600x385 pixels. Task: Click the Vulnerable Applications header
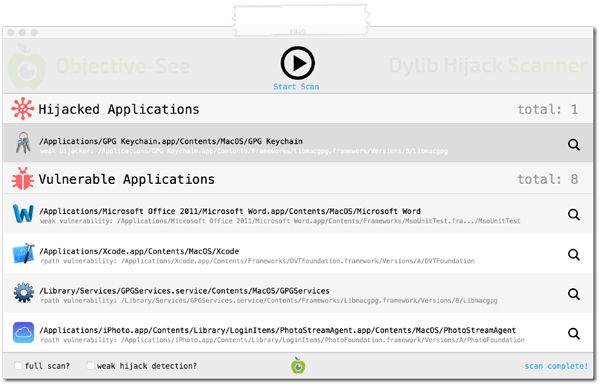pyautogui.click(x=126, y=179)
